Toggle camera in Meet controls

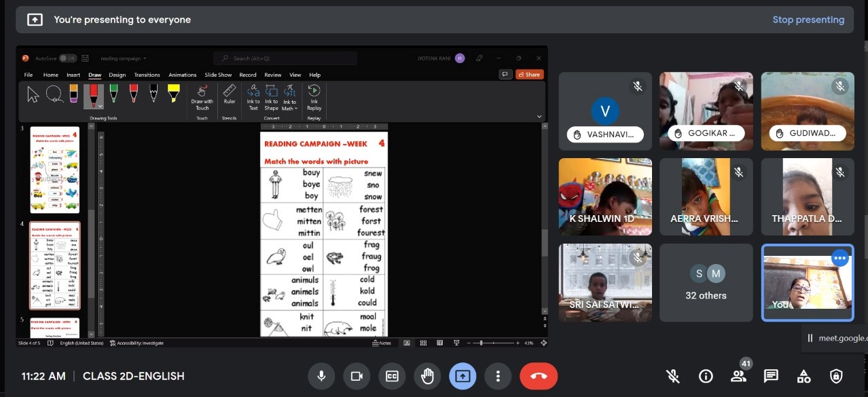tap(357, 376)
